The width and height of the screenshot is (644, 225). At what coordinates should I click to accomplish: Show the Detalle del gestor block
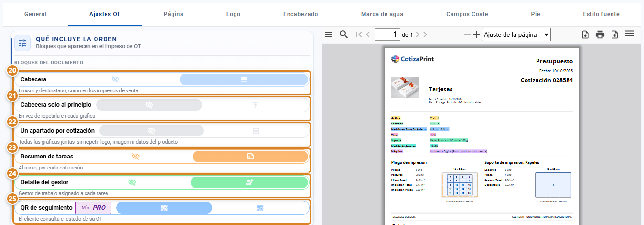pos(249,182)
